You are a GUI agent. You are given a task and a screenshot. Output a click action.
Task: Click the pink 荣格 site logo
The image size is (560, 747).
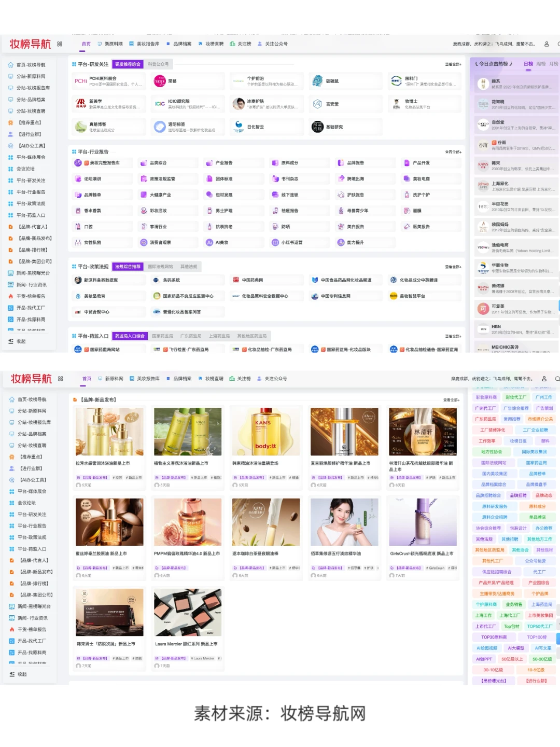tap(160, 81)
